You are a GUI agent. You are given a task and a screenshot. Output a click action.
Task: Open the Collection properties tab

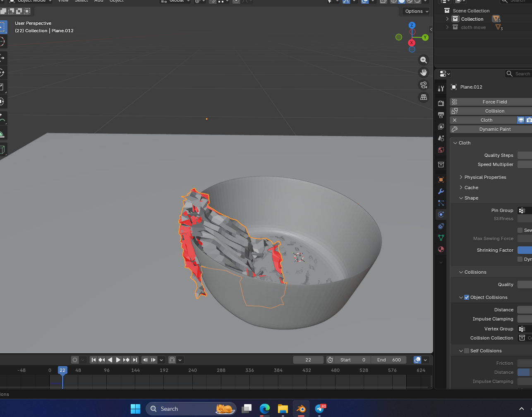(441, 165)
